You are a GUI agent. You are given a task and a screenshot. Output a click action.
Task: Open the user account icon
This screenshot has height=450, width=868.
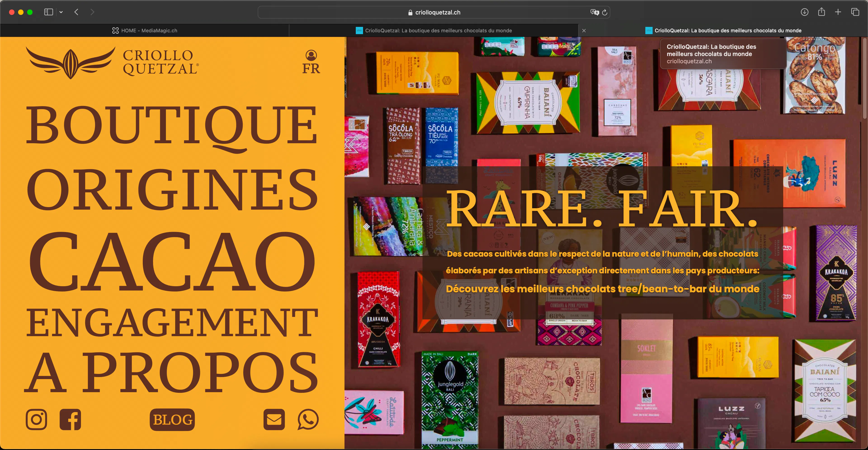pyautogui.click(x=311, y=55)
